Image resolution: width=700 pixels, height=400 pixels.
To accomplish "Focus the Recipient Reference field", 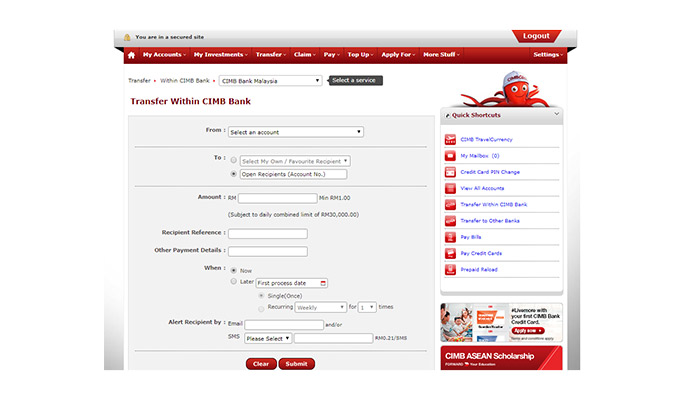I will pyautogui.click(x=268, y=233).
